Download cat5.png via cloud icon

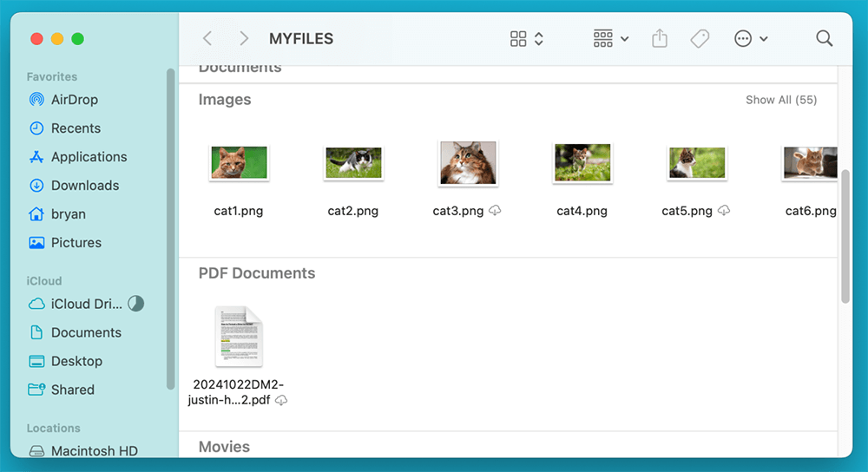[x=724, y=210]
